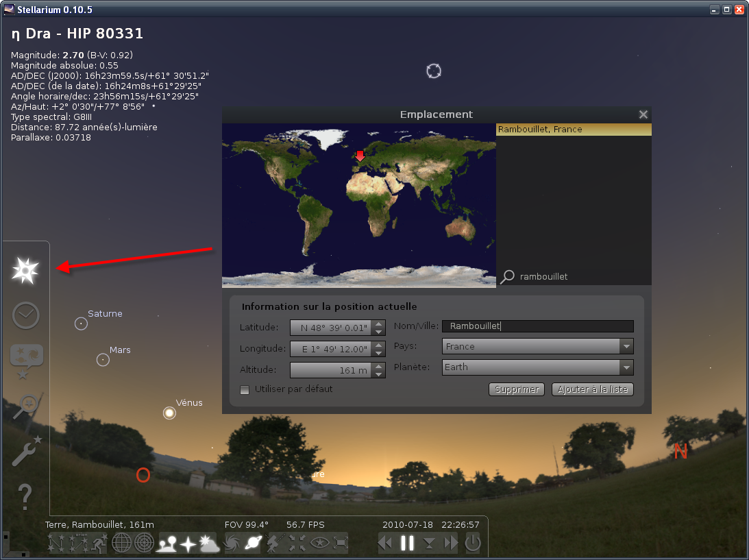Toggle the azimuthal grid polar icon

click(144, 544)
